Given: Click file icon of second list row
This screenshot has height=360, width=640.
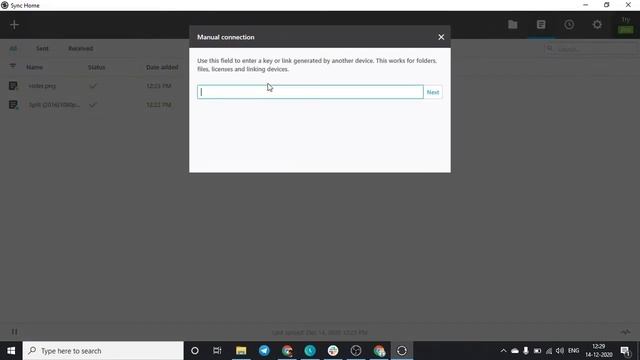Looking at the screenshot, I should coord(13,105).
